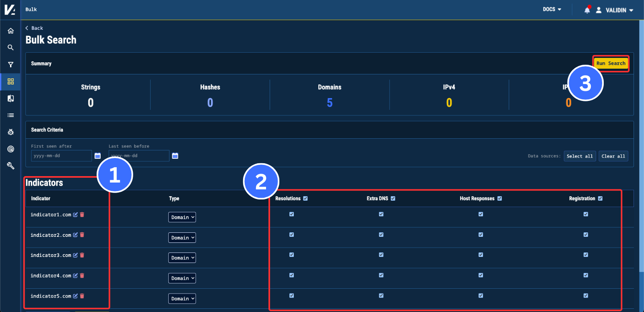The width and height of the screenshot is (644, 312).
Task: Click the Run Search button
Action: pos(611,64)
